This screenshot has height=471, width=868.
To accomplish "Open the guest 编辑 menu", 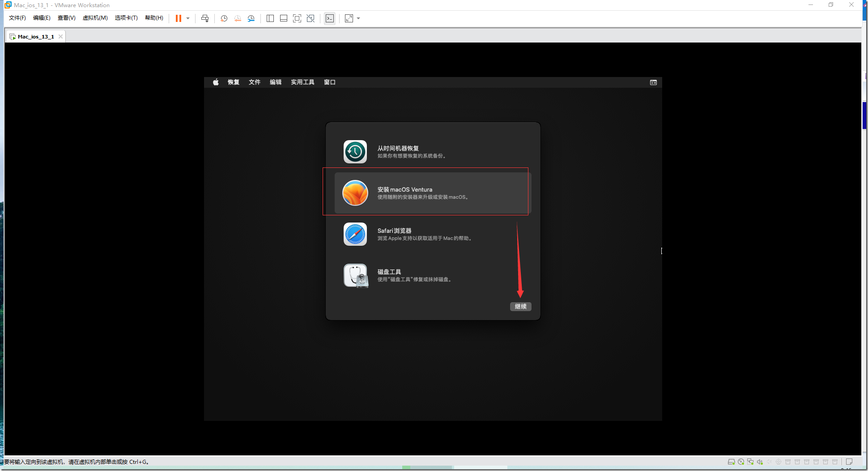I will tap(276, 82).
